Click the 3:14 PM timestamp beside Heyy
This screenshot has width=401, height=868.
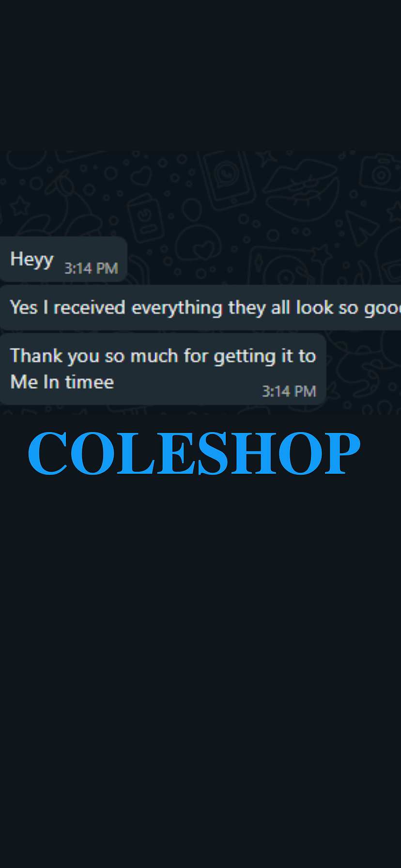[91, 268]
